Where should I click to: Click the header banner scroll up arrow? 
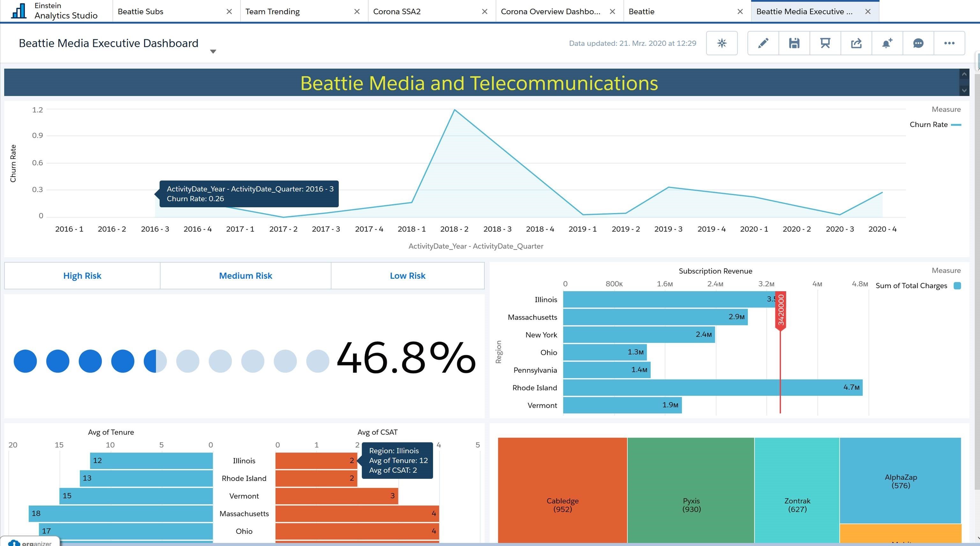(964, 74)
